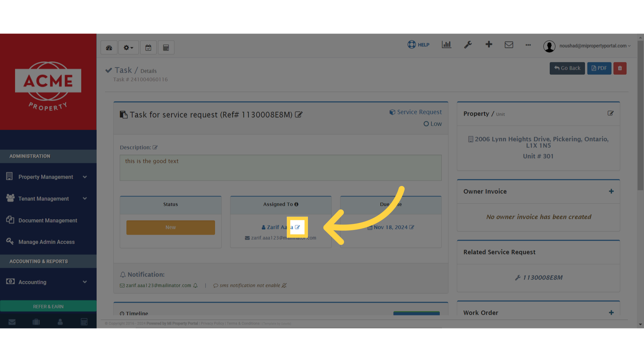Open the reports bar-chart icon
This screenshot has height=362, width=644.
446,45
